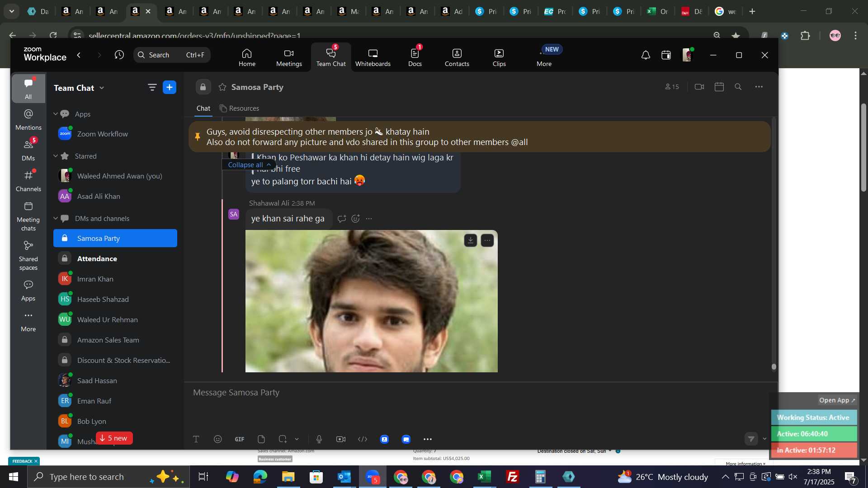Toggle the star on Samosa Party
868x488 pixels.
(222, 87)
